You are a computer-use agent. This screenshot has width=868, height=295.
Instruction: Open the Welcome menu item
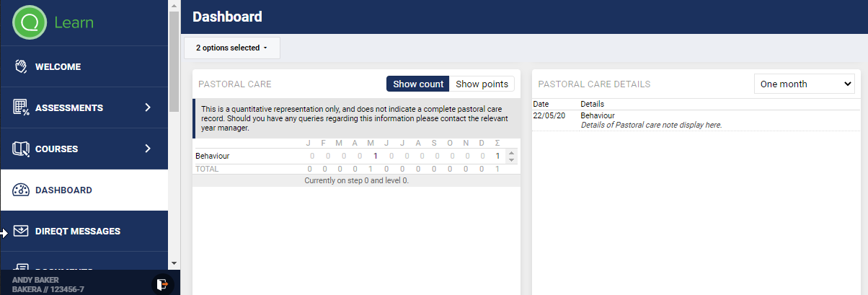coord(58,66)
